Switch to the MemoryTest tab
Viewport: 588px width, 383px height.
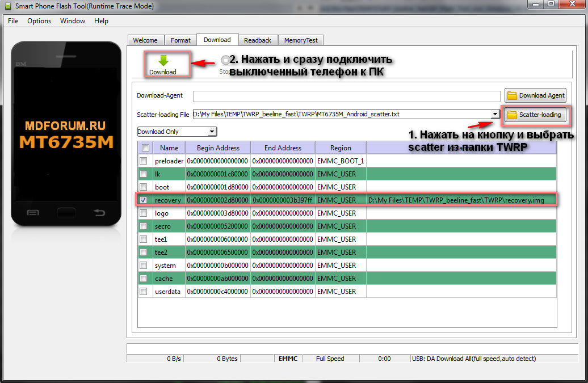[x=301, y=40]
